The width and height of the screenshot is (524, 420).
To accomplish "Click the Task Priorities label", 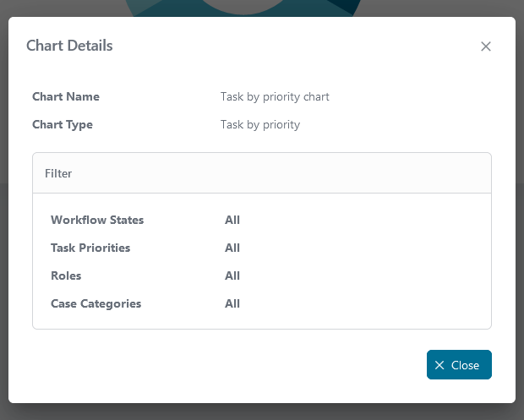I will coord(90,248).
